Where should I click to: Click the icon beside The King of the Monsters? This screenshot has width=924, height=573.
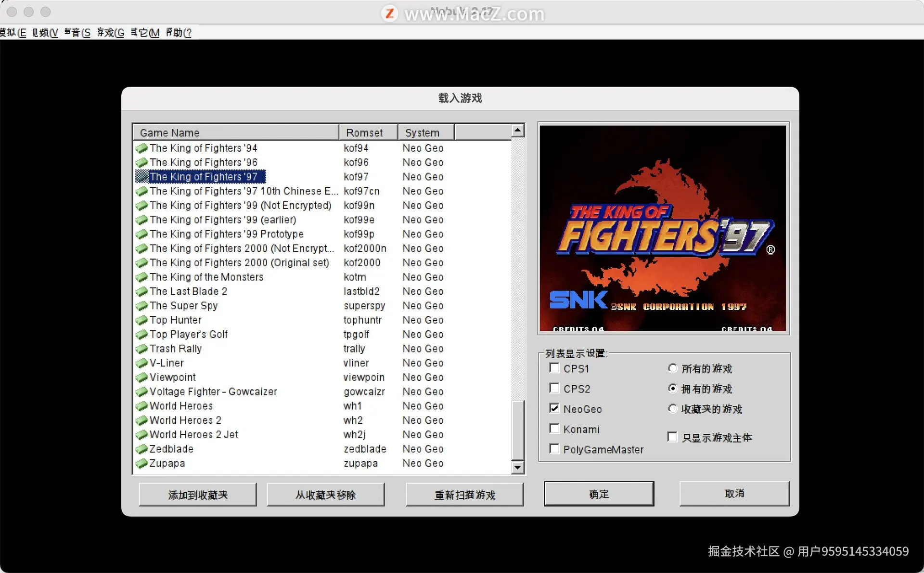(x=141, y=277)
